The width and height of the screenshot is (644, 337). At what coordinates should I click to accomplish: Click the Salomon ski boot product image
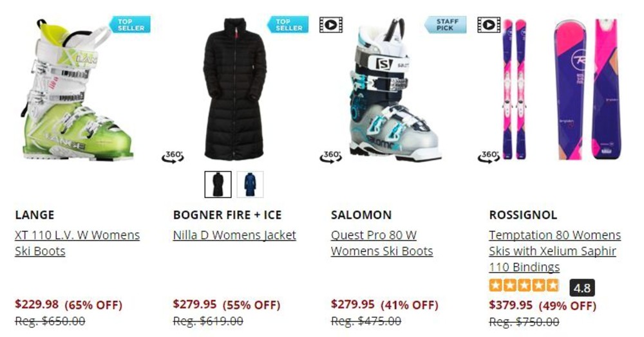click(395, 89)
